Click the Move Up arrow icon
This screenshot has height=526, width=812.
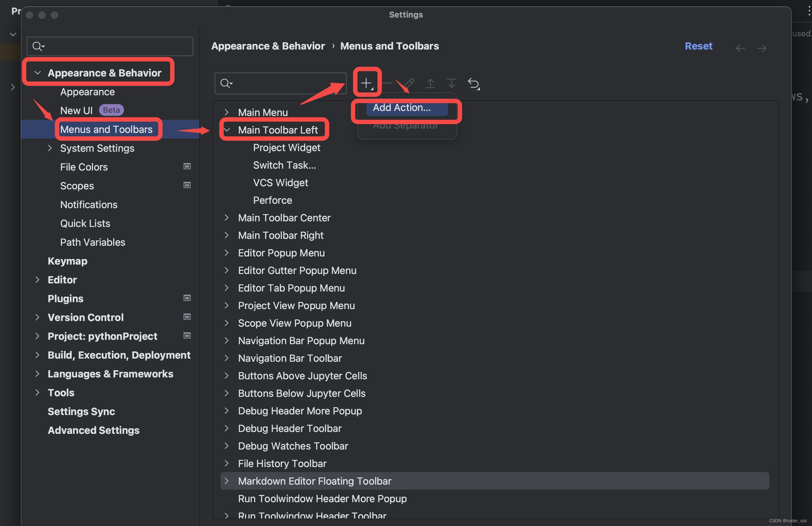point(430,83)
